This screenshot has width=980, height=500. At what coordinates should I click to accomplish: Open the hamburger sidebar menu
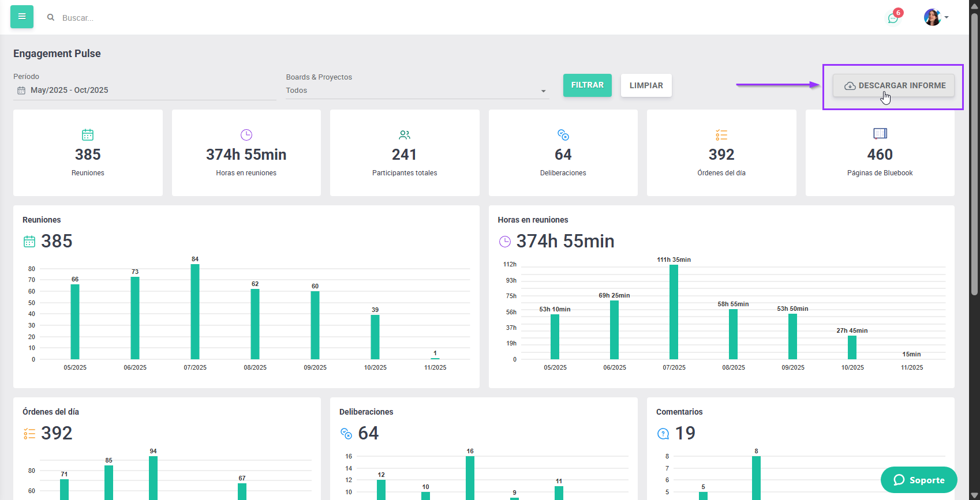coord(22,17)
